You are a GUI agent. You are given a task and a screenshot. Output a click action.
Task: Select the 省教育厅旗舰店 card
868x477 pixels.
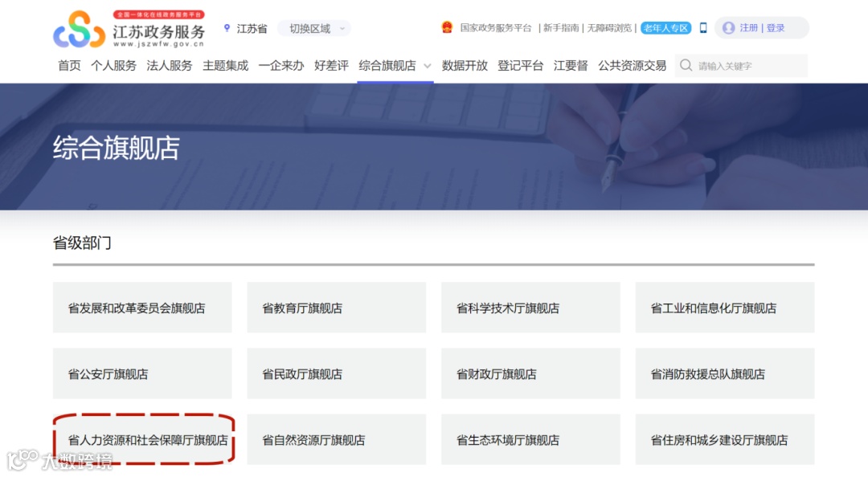point(336,307)
